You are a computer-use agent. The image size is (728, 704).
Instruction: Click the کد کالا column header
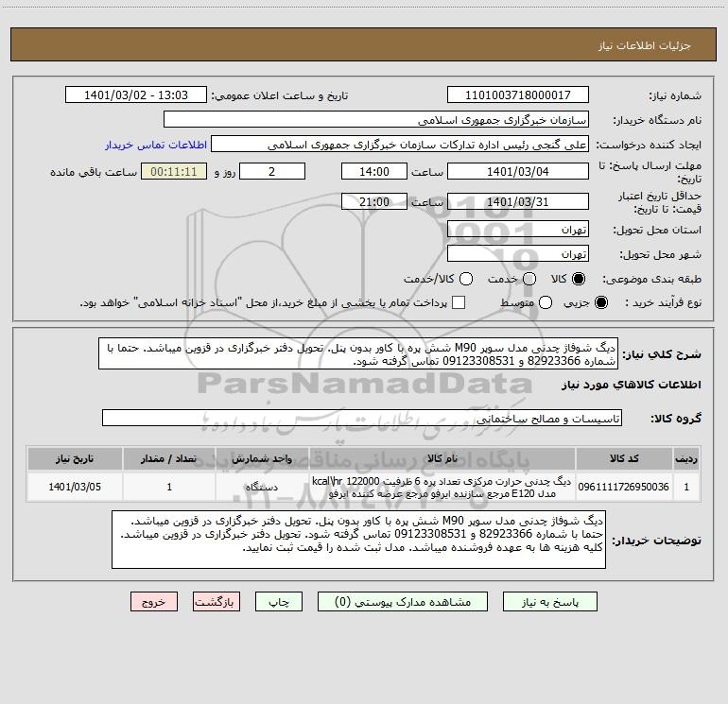pyautogui.click(x=624, y=458)
